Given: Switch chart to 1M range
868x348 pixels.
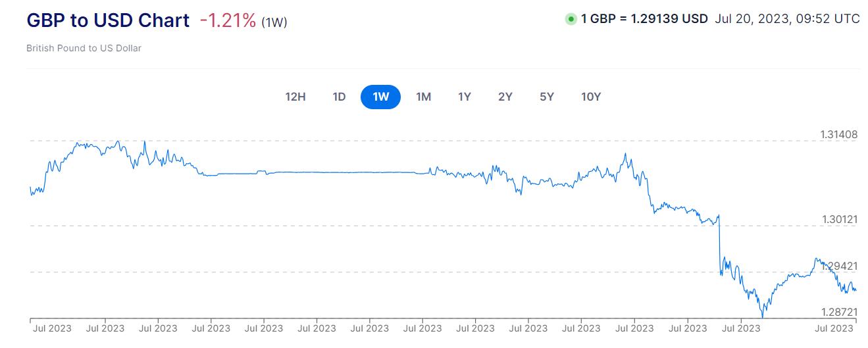Looking at the screenshot, I should (423, 97).
